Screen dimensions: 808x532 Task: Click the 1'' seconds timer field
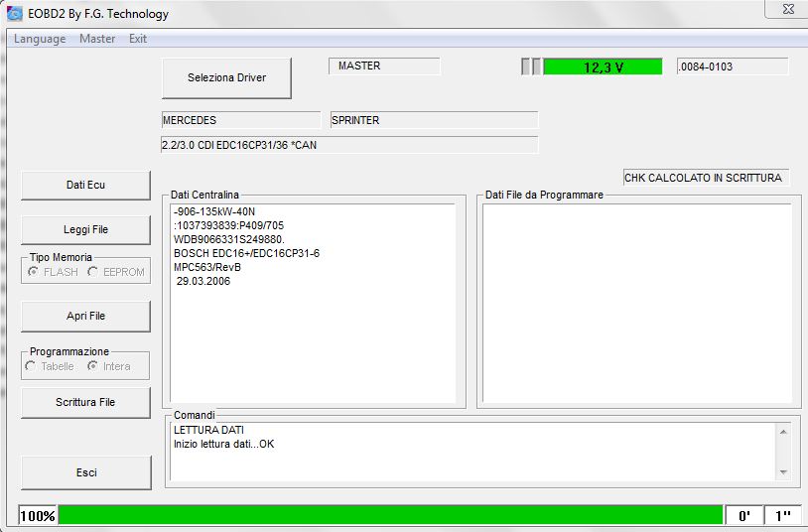783,515
